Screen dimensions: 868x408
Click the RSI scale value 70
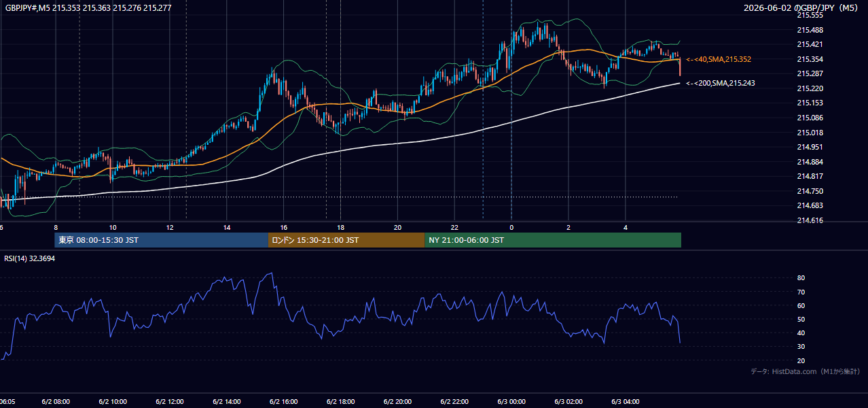(x=801, y=292)
